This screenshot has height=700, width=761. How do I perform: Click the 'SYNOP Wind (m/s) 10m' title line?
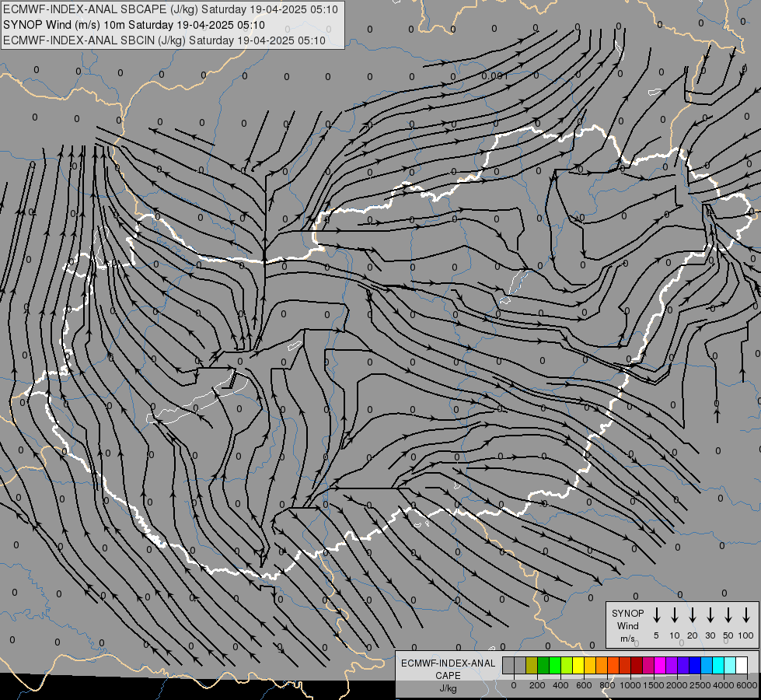(x=134, y=25)
